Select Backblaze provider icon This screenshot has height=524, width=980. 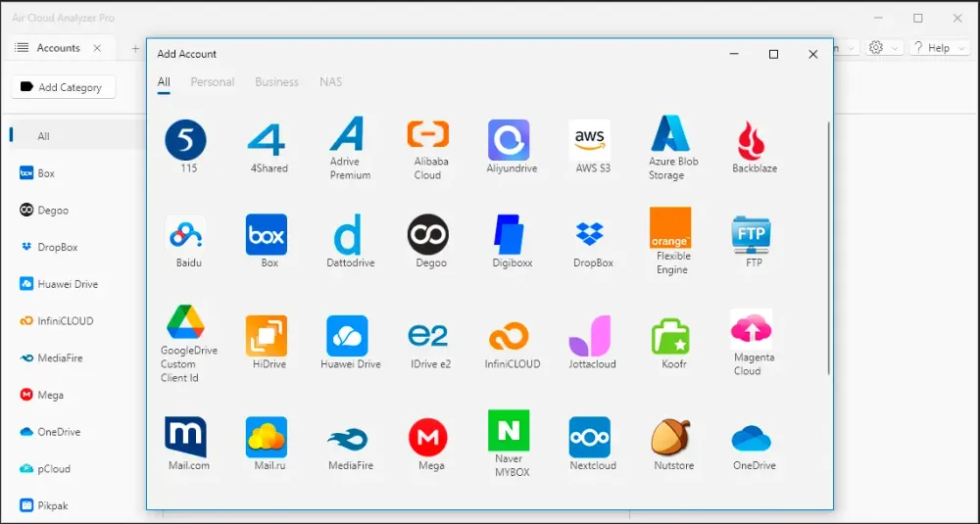752,140
